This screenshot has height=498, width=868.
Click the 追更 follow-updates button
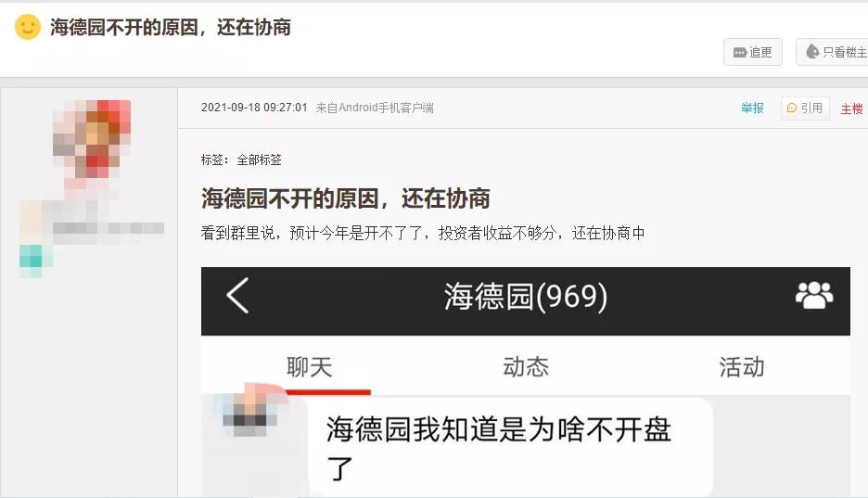(752, 52)
